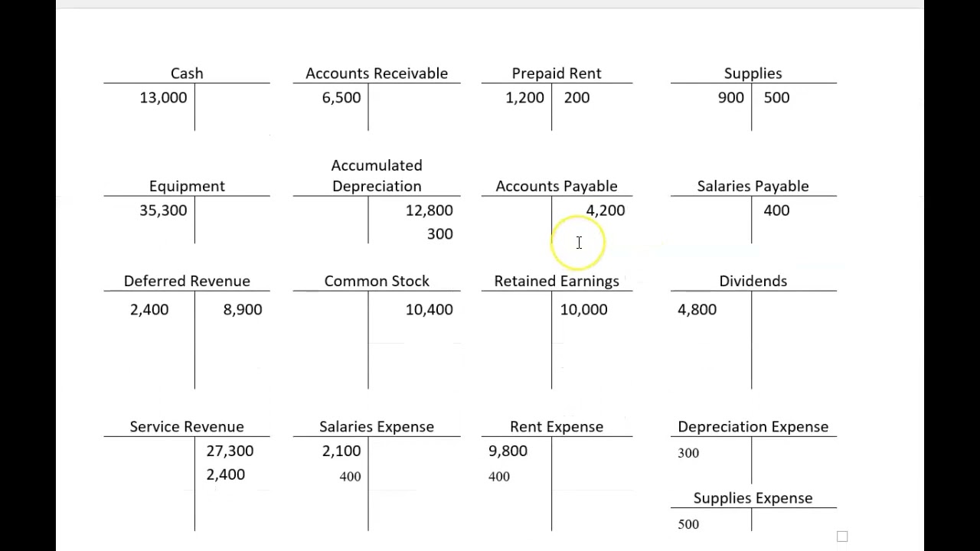Viewport: 980px width, 551px height.
Task: Select the 400 adjustment under Salaries Expense
Action: tap(350, 477)
